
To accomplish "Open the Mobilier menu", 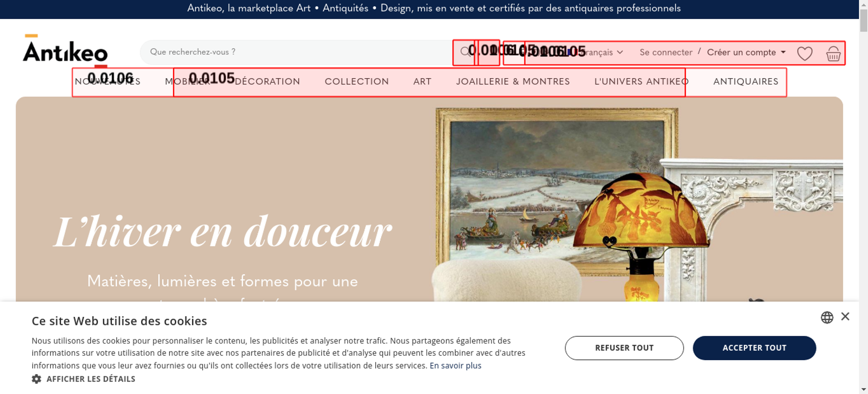I will 187,82.
